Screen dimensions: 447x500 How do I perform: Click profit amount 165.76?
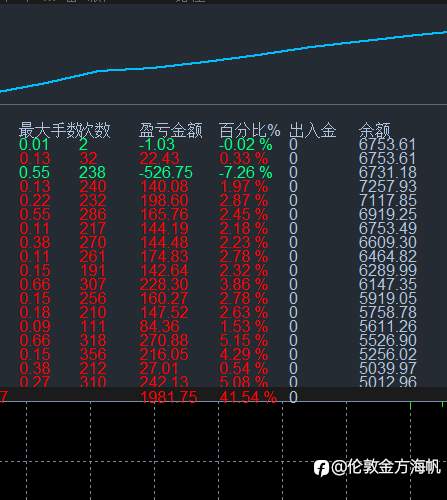(164, 215)
